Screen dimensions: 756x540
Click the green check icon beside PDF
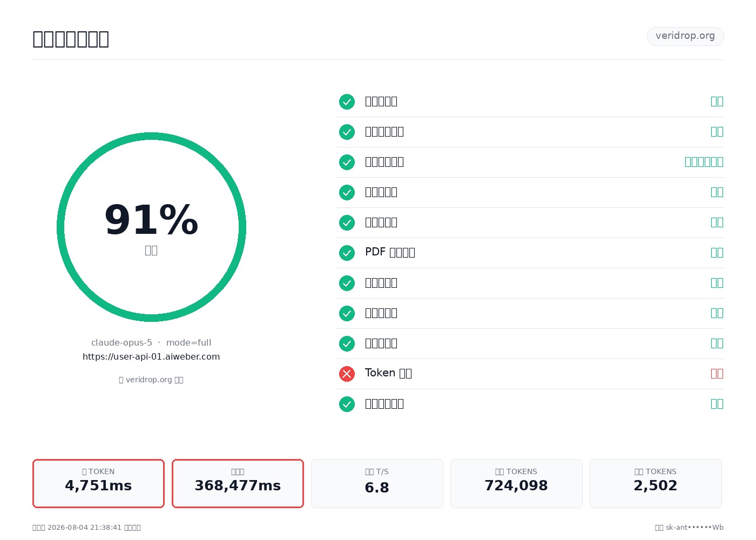[x=347, y=253]
